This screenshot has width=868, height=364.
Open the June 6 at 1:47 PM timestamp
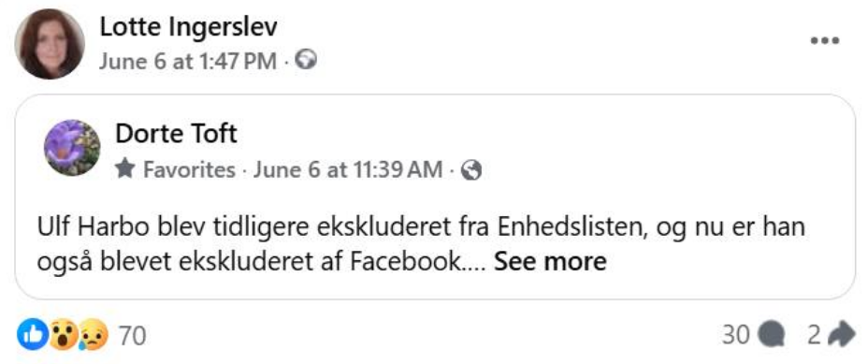click(x=188, y=62)
